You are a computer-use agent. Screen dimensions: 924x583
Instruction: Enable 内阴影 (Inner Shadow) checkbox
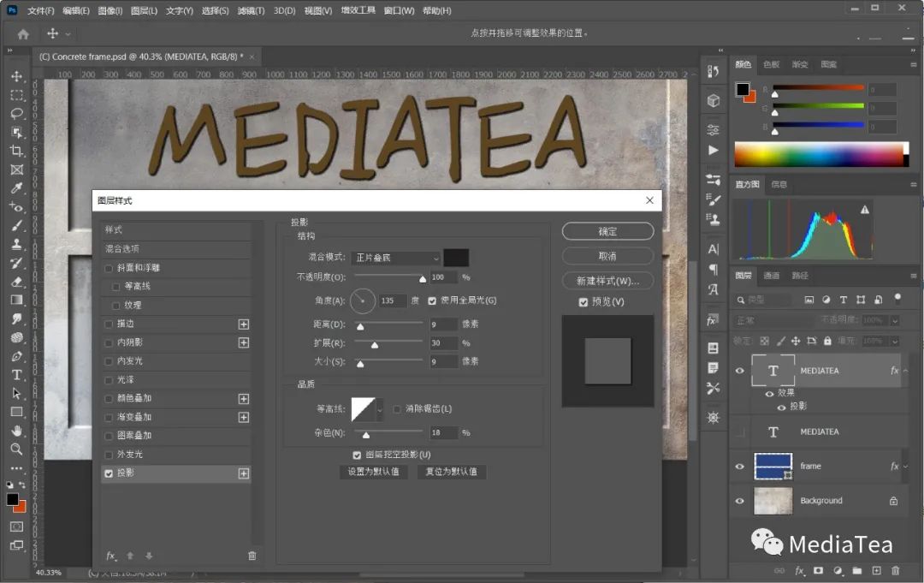pos(109,342)
